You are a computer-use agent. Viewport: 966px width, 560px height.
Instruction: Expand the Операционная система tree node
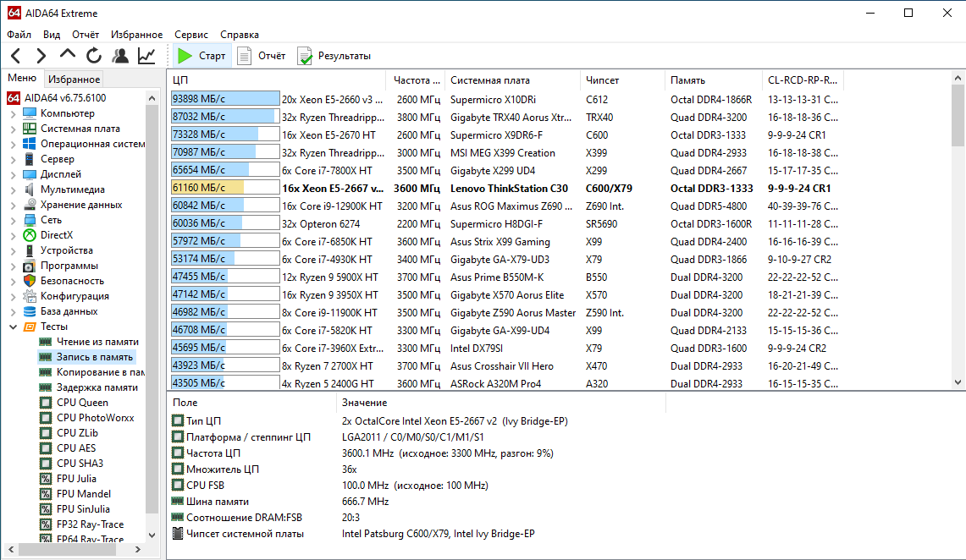pyautogui.click(x=13, y=144)
